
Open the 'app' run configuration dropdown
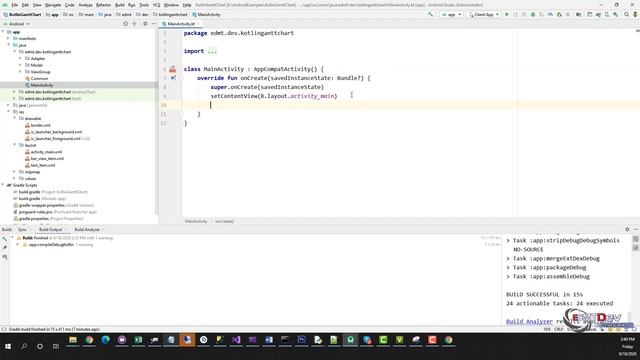(451, 14)
